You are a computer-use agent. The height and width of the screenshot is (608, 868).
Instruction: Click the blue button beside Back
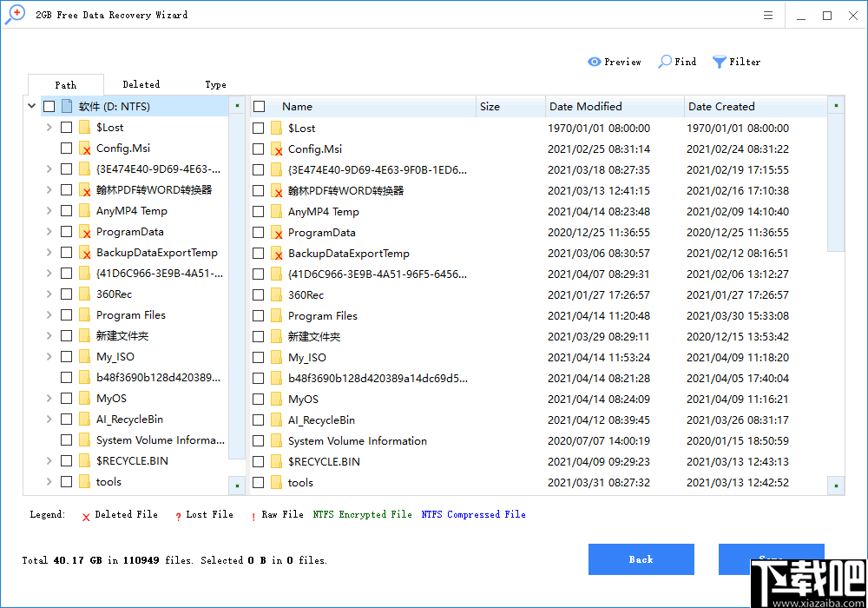click(771, 559)
